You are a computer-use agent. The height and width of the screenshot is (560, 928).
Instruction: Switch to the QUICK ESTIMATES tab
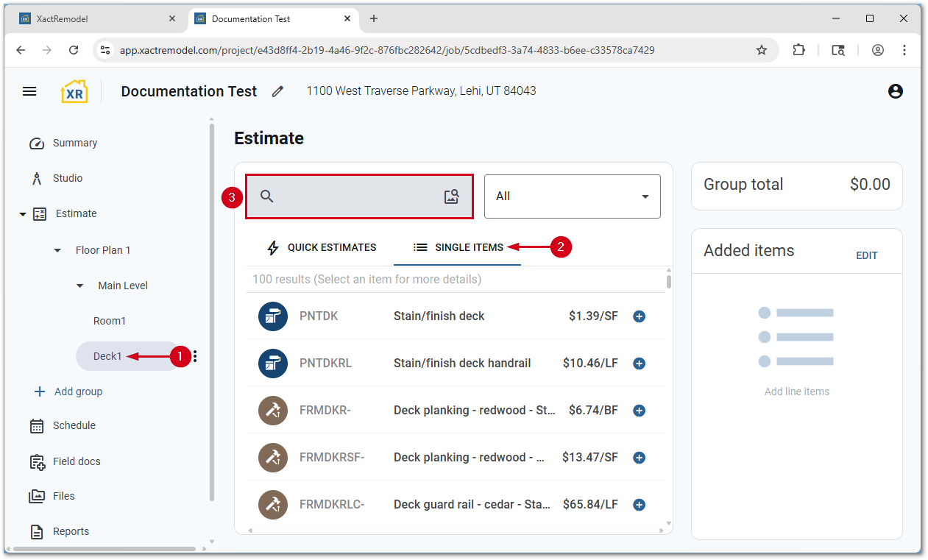[x=321, y=247]
